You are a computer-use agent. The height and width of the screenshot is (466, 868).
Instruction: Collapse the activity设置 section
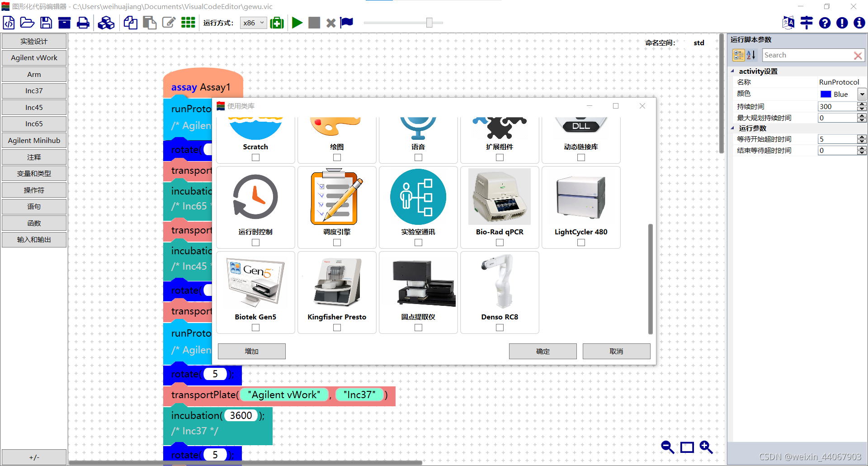coord(732,71)
